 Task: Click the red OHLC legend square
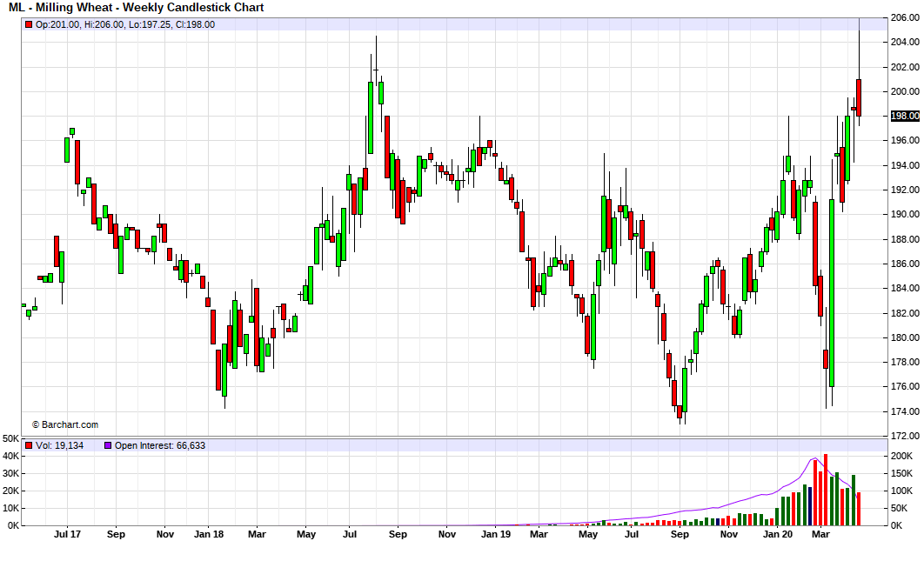30,24
